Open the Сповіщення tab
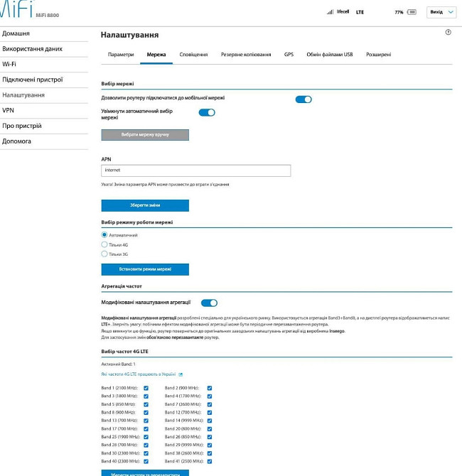 point(193,55)
